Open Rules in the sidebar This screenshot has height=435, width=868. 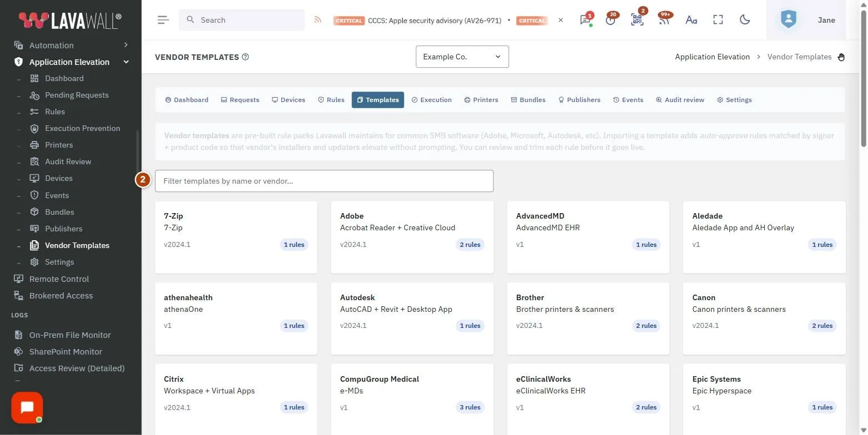55,112
